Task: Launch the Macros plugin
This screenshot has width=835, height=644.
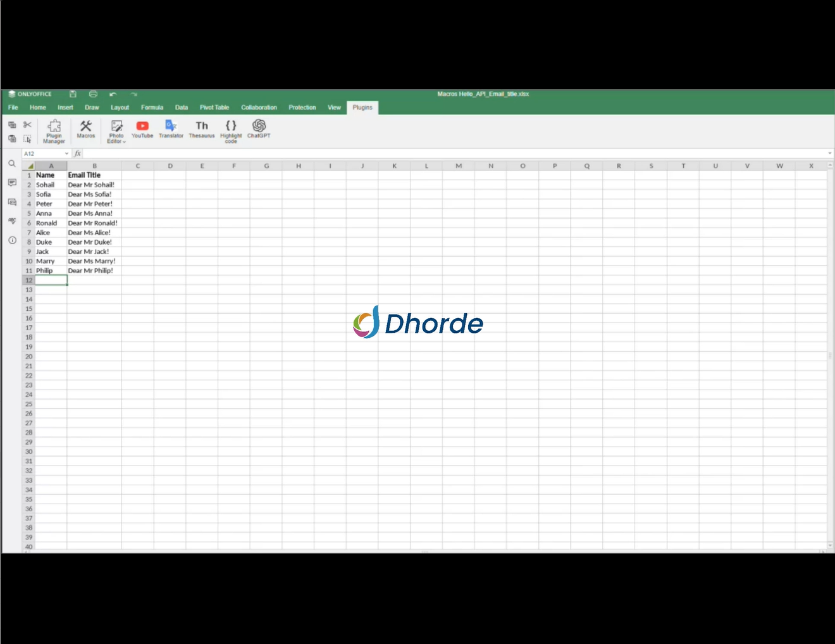Action: (x=86, y=129)
